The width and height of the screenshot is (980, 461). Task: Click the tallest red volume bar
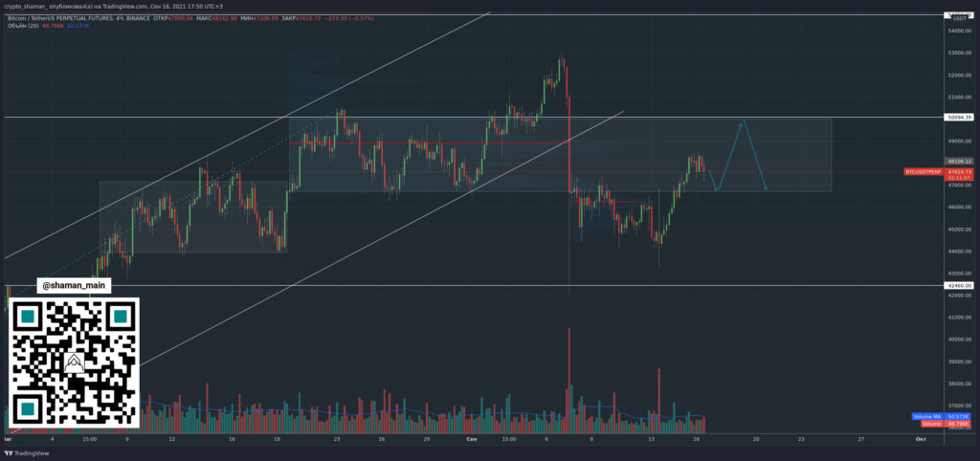(x=569, y=373)
